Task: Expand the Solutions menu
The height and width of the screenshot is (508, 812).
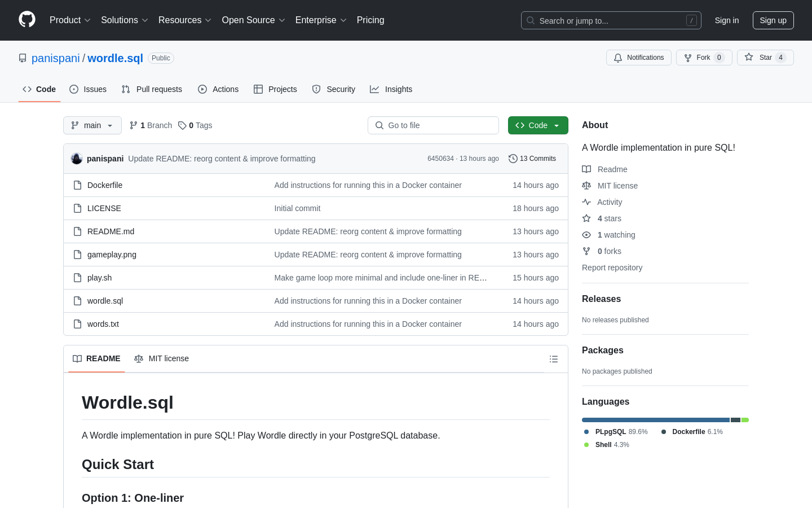Action: tap(125, 20)
